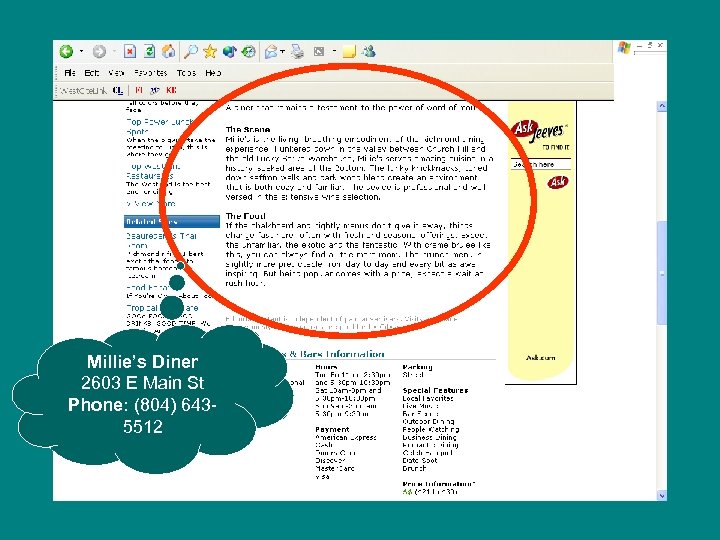
Task: Open the Tools menu
Action: click(x=186, y=73)
